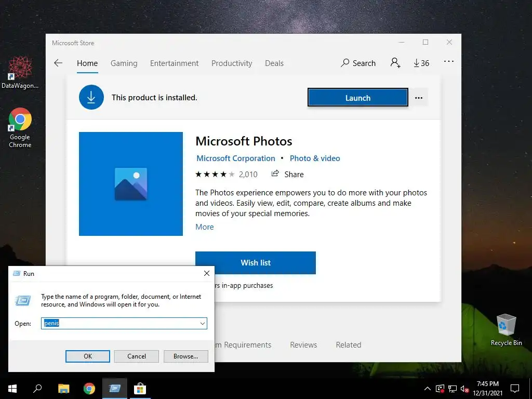Open the Photo & video category link
Viewport: 532px width, 399px height.
(315, 158)
